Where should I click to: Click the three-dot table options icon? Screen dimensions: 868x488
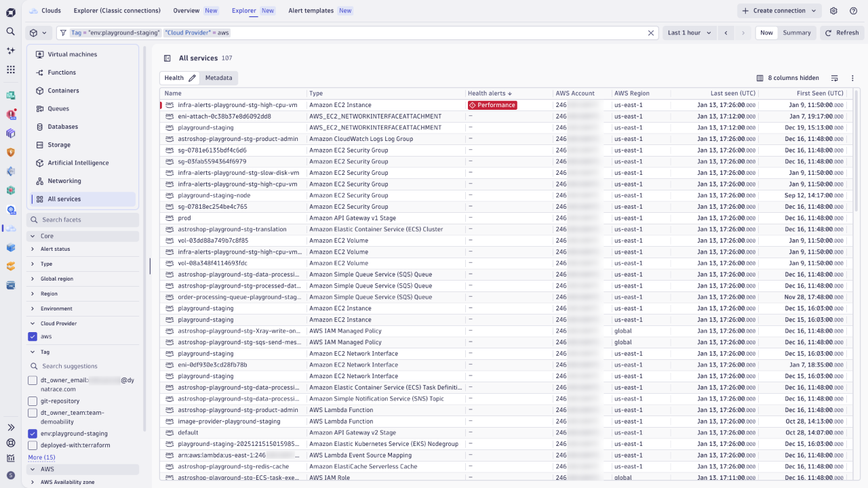852,77
